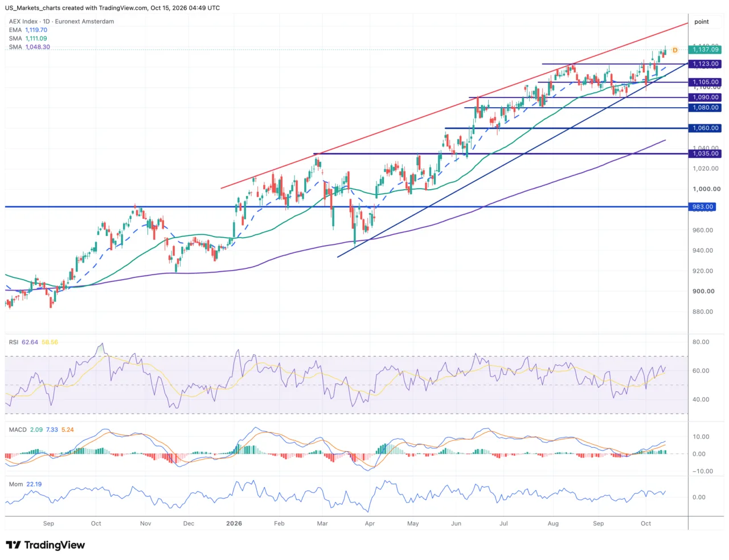Select the MACD signal value 5.24
The image size is (729, 560).
(68, 430)
